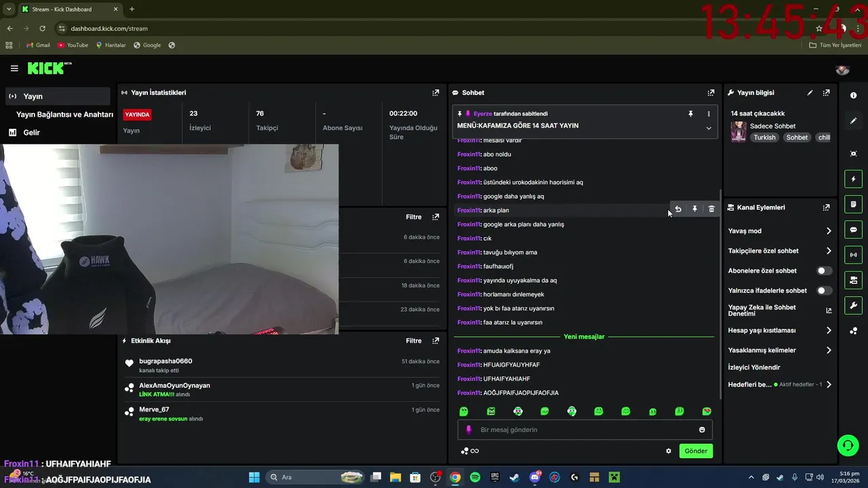Open Filtre in the Etkinlik Akışı panel
This screenshot has width=868, height=488.
414,341
